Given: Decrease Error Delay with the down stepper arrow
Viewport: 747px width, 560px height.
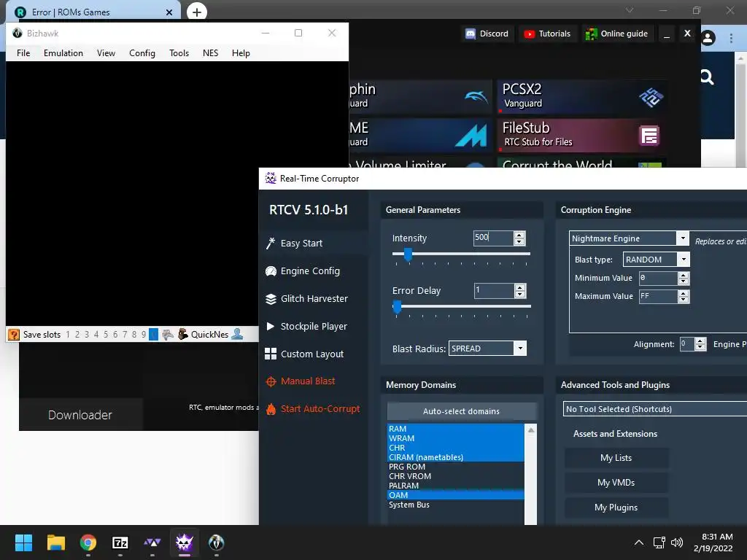Looking at the screenshot, I should click(520, 295).
